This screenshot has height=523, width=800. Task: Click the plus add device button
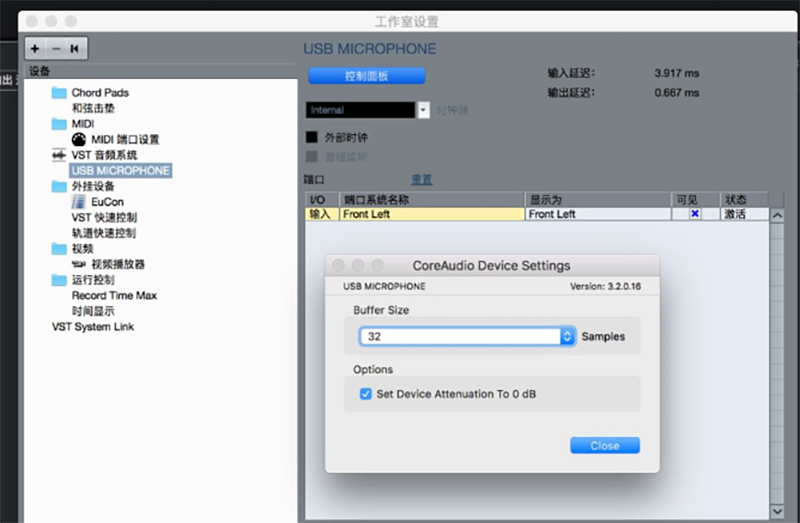click(x=36, y=48)
